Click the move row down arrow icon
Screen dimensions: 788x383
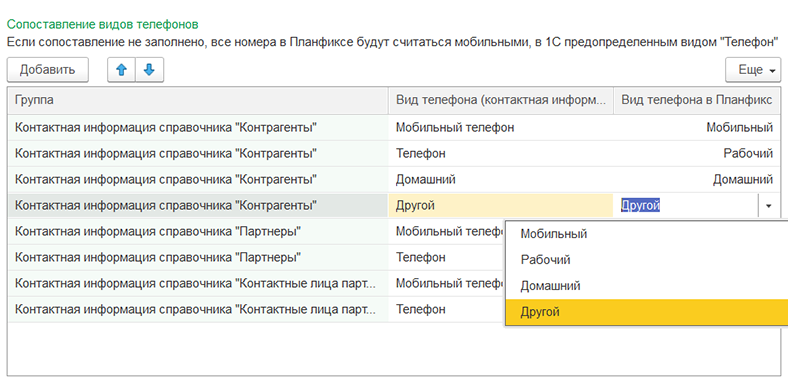[x=149, y=70]
